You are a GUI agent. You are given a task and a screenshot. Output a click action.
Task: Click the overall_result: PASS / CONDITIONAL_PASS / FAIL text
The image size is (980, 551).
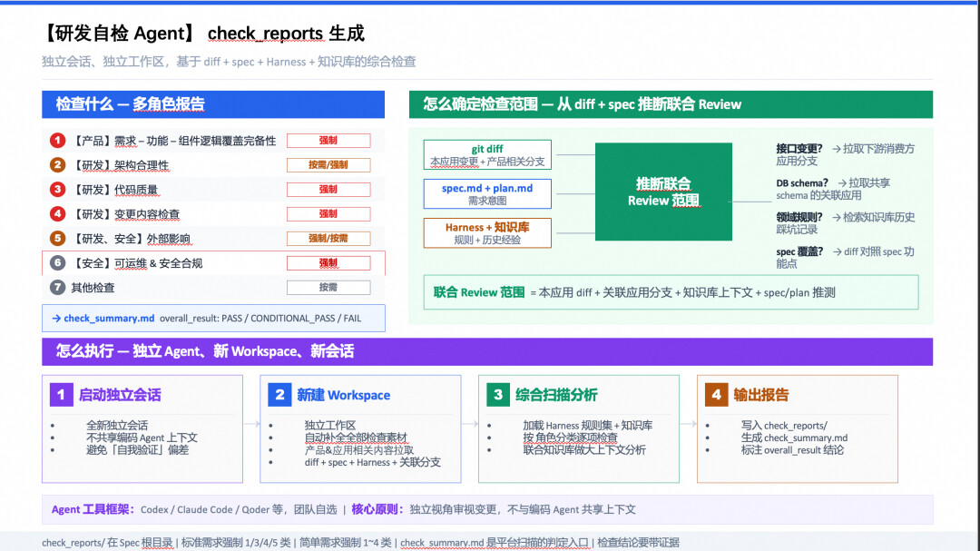[x=260, y=319]
